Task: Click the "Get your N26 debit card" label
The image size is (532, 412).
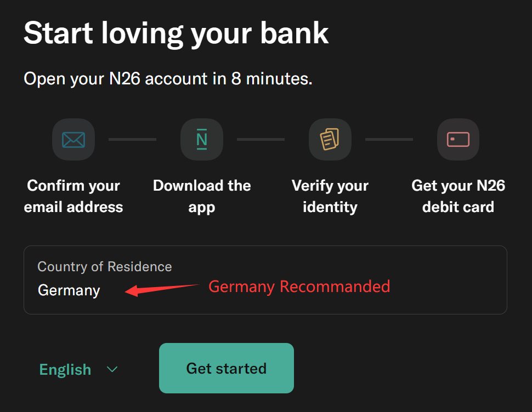Action: pos(458,196)
